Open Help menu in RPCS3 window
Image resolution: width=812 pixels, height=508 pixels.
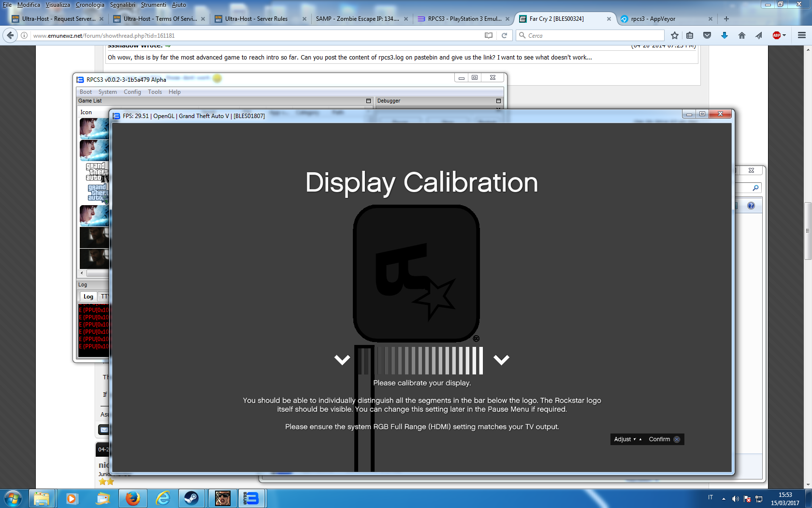[x=174, y=92]
